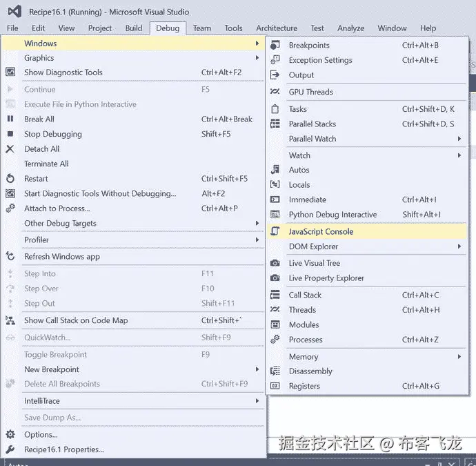
Task: Expand the Memory submenu arrow
Action: 459,357
